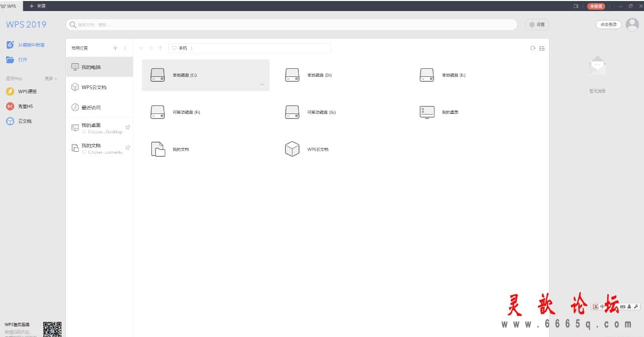Click the 应用中心 heading
Viewport: 644px width, 337px height.
[14, 78]
